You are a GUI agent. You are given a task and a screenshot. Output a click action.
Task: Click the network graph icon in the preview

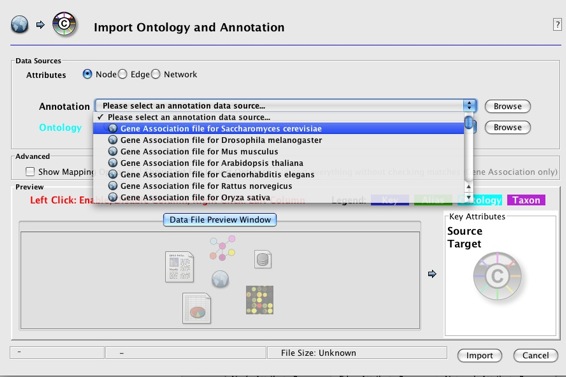click(222, 248)
